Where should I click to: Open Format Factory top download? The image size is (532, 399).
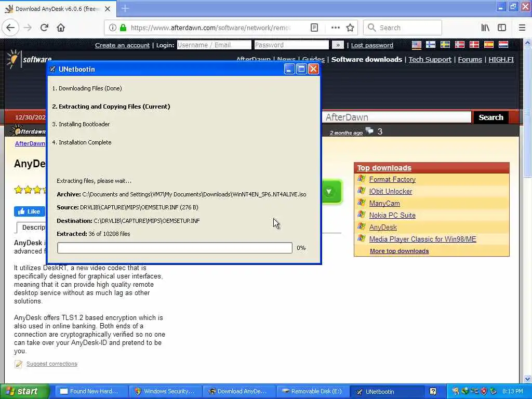coord(392,179)
